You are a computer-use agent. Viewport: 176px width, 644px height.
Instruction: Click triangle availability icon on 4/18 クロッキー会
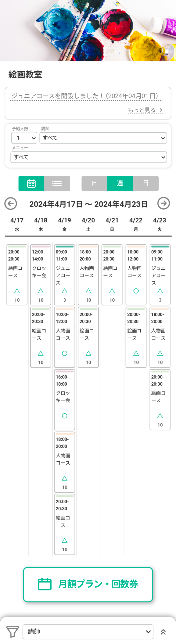[x=41, y=291]
